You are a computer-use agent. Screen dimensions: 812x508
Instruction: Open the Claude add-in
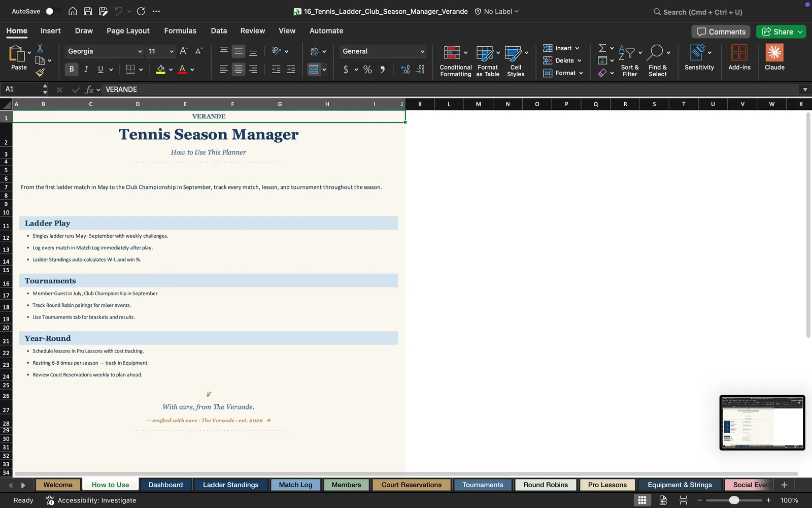click(774, 57)
